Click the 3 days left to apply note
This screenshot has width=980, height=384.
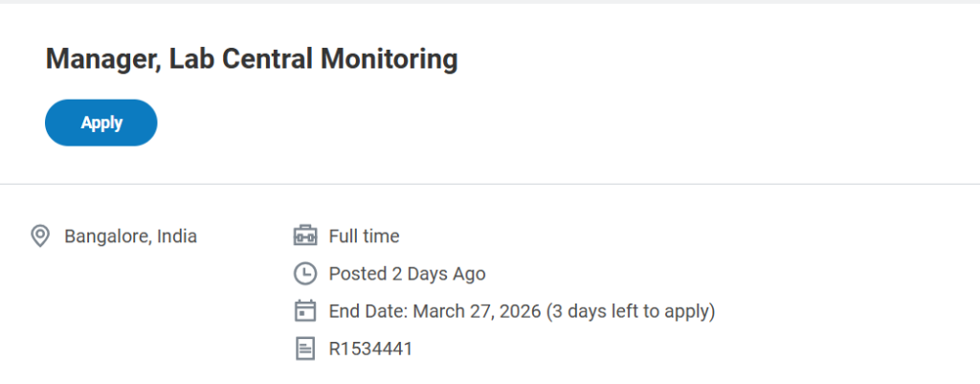tap(631, 311)
